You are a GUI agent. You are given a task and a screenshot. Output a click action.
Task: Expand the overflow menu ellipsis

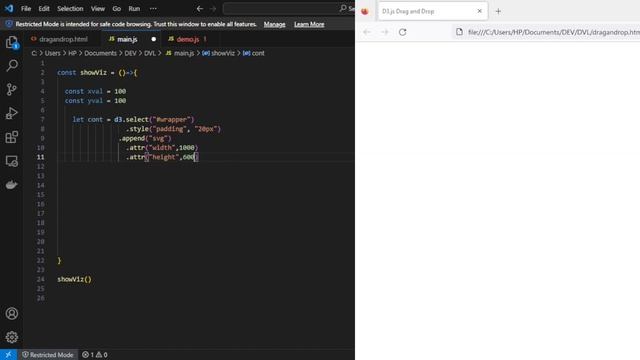pos(153,9)
